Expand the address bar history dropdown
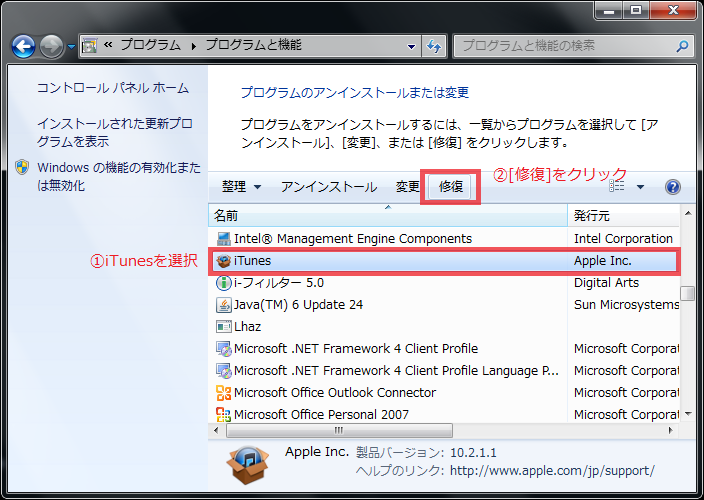This screenshot has width=704, height=500. [x=411, y=46]
